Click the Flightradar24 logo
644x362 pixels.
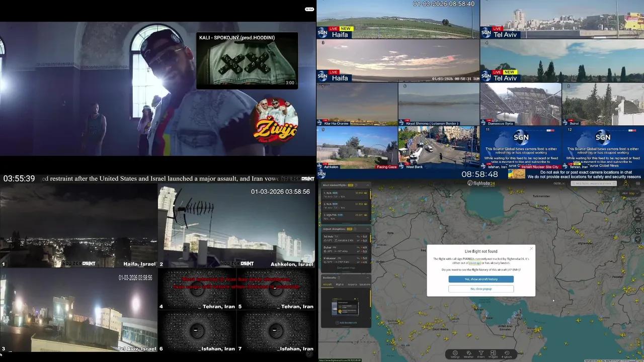(481, 183)
